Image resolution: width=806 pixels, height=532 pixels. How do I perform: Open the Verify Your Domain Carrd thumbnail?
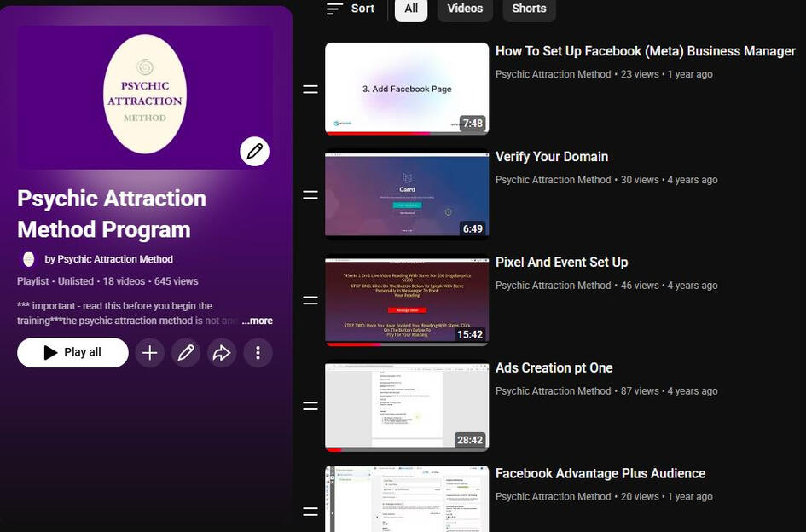click(x=407, y=194)
